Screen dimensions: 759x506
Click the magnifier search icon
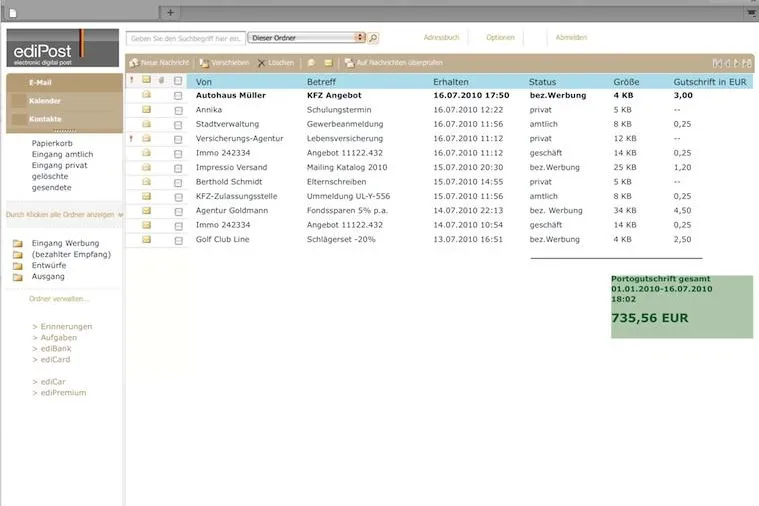(373, 38)
